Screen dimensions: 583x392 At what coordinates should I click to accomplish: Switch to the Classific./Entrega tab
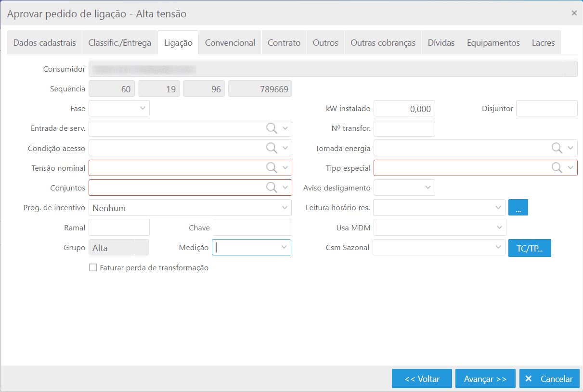[x=119, y=42]
